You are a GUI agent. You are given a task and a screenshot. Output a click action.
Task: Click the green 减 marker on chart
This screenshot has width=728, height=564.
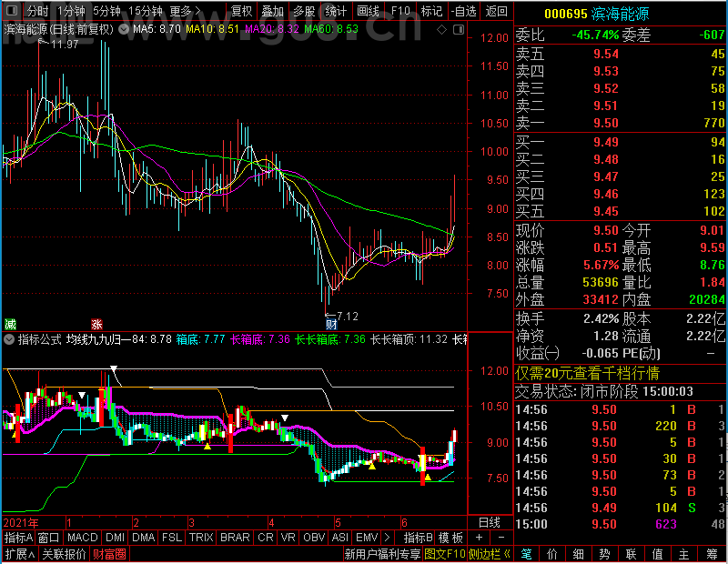pyautogui.click(x=10, y=324)
